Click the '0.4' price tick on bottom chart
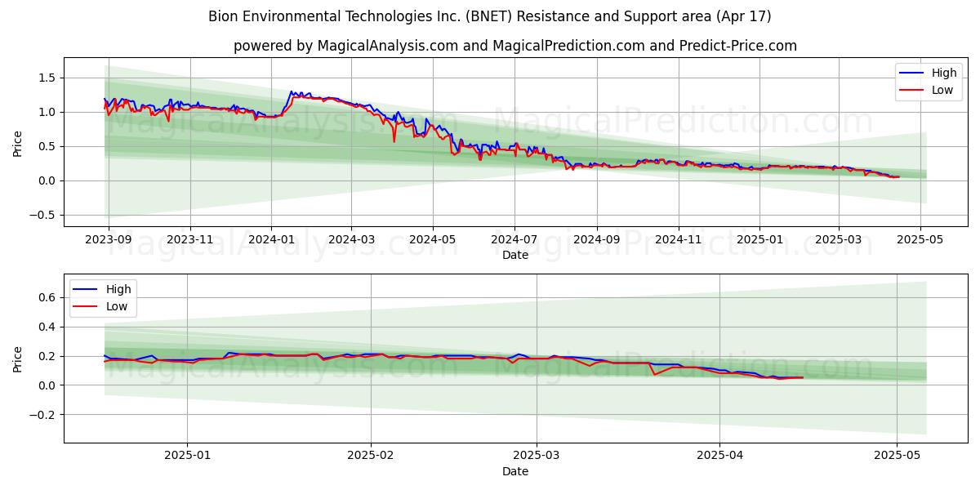Screen dimensions: 980x490 pos(47,327)
